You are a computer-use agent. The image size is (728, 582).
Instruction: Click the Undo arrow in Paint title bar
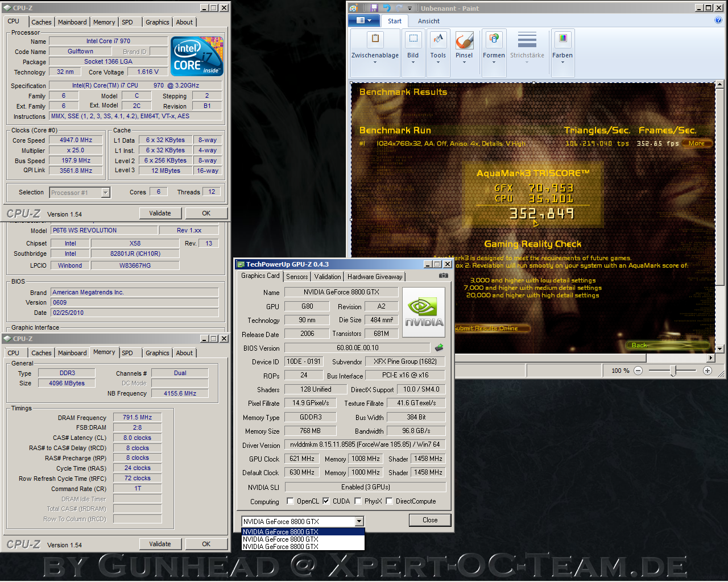[387, 8]
